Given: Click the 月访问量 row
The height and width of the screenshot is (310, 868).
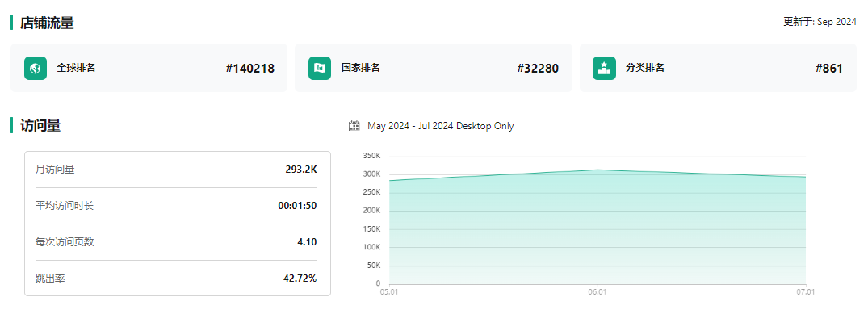Looking at the screenshot, I should click(x=176, y=170).
